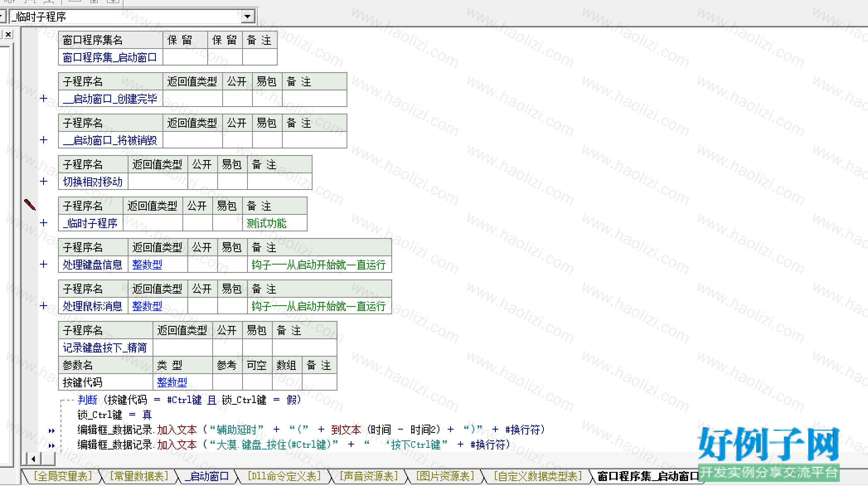Click the 可空 cell of 按键代码 parameter
This screenshot has width=868, height=486.
(257, 382)
